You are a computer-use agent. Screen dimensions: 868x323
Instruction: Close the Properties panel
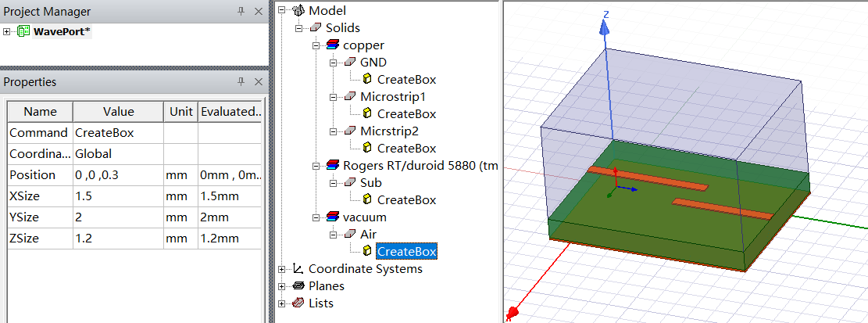tap(258, 81)
